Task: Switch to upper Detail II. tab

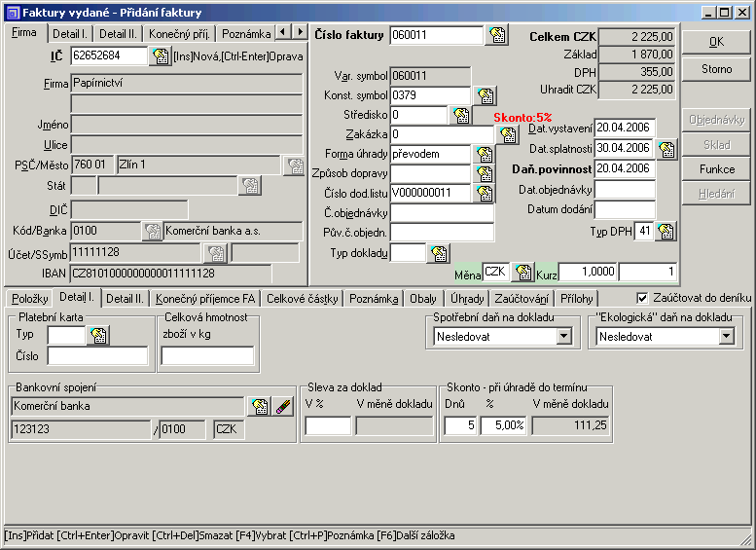Action: 118,34
